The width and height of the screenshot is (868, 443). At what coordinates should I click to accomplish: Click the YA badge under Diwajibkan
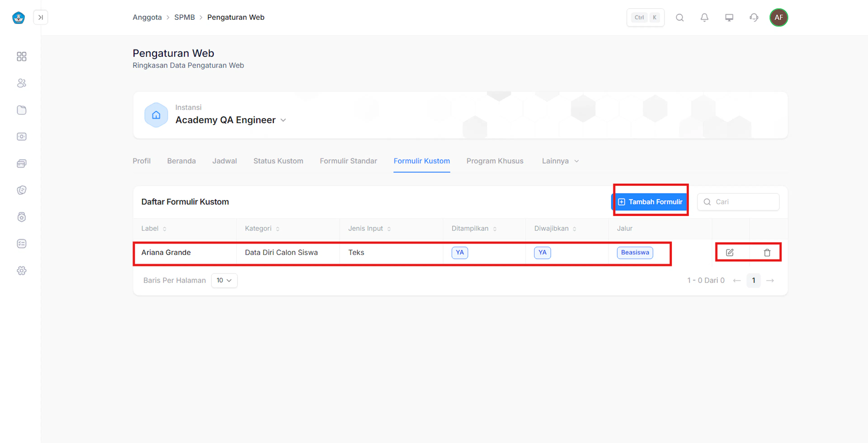[x=542, y=252]
